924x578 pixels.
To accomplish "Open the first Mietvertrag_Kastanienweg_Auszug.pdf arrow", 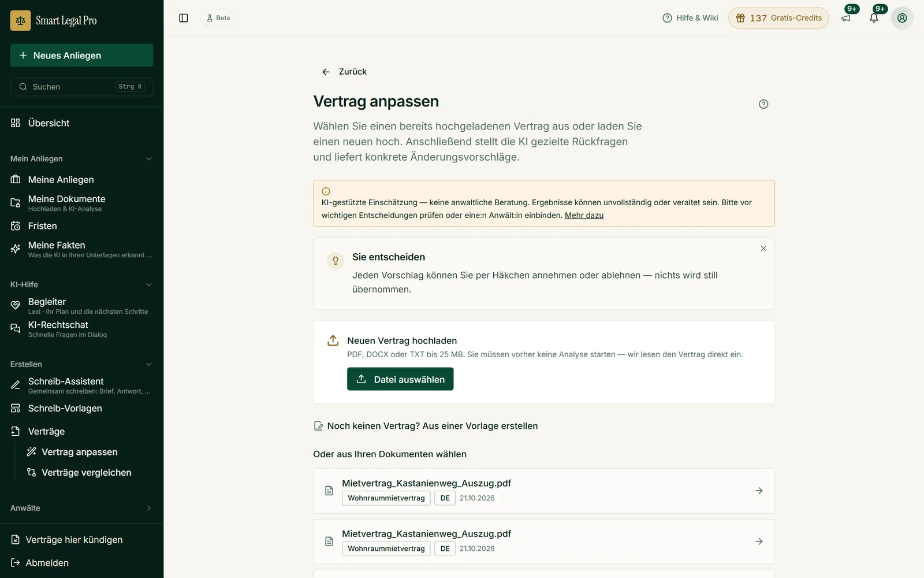I will 759,491.
